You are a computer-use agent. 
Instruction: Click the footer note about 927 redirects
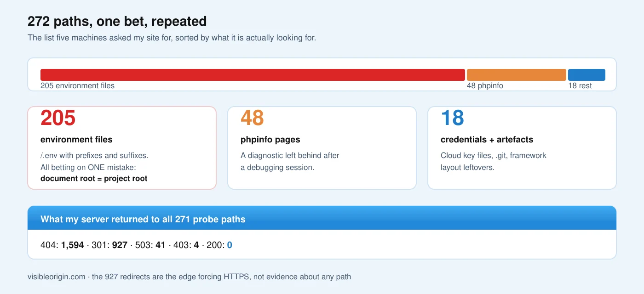click(222, 277)
